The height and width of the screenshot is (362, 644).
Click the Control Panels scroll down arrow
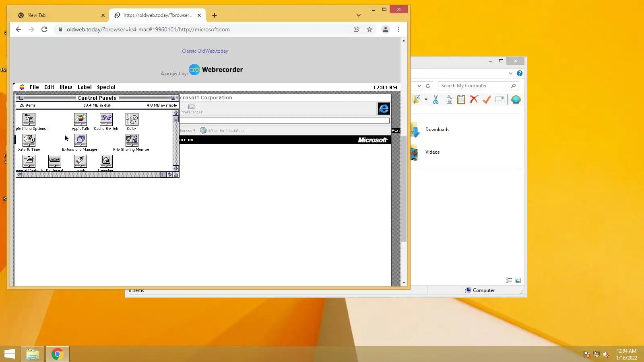click(176, 169)
